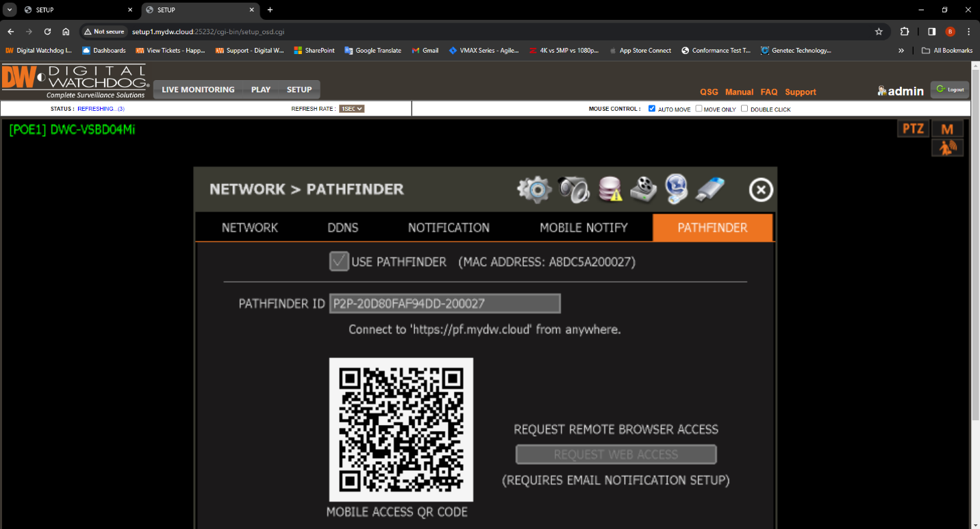Open the Mobile Notify tab
This screenshot has width=980, height=529.
pos(583,228)
